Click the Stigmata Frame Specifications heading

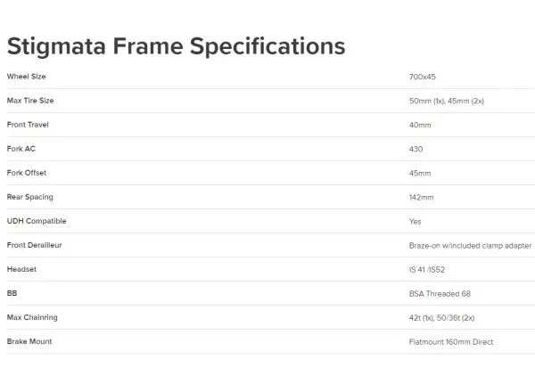pos(176,46)
